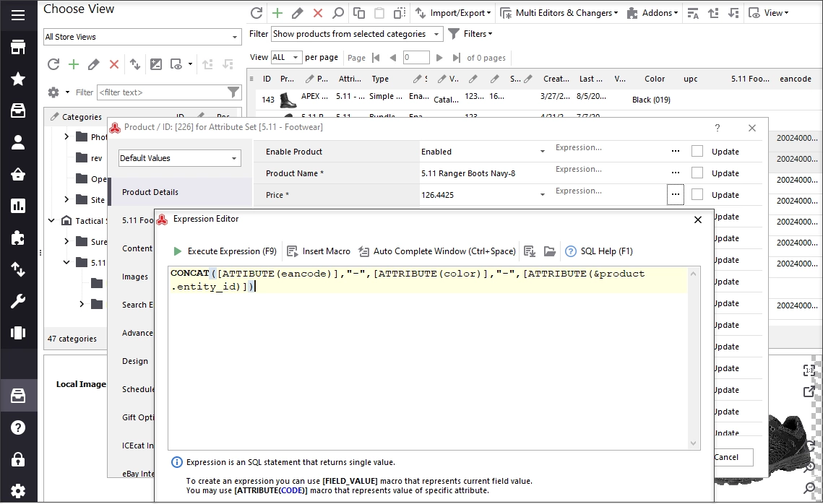Check Update for Product Name row
823x504 pixels.
coord(697,173)
